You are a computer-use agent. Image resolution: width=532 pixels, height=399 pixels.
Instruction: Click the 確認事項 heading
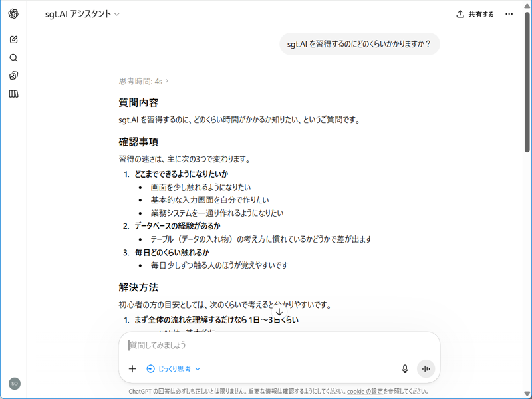point(138,142)
